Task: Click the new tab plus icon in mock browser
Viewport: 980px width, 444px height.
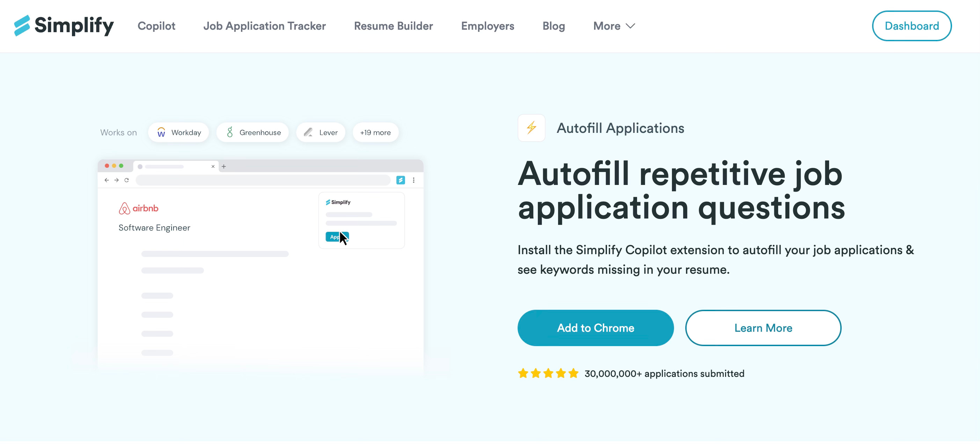Action: (224, 166)
